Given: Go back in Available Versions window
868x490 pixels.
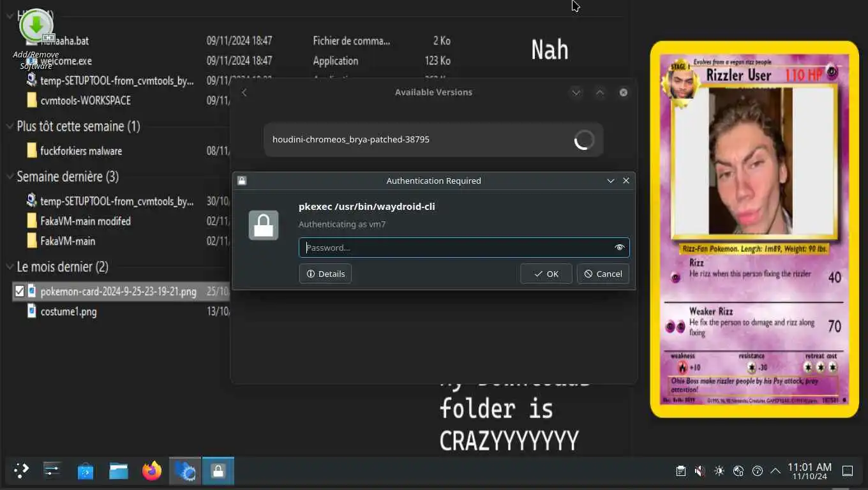Looking at the screenshot, I should [244, 93].
